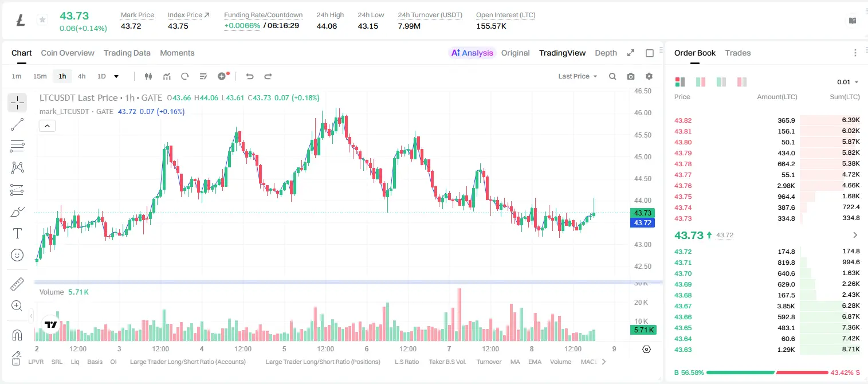This screenshot has height=384, width=868.
Task: Switch to the Trading Data tab
Action: pos(127,53)
